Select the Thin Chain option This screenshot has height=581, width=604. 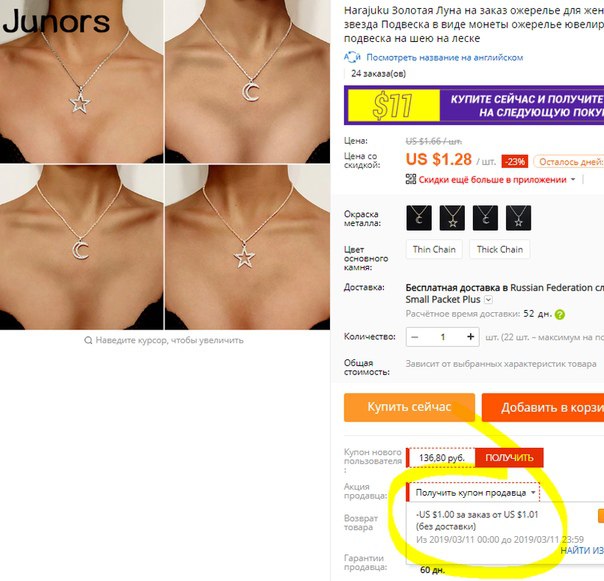coord(434,249)
